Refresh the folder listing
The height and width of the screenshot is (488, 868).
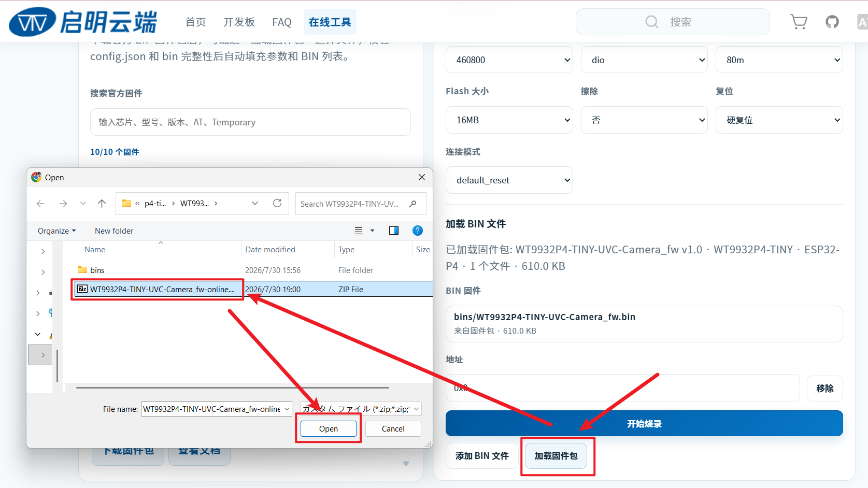click(277, 203)
